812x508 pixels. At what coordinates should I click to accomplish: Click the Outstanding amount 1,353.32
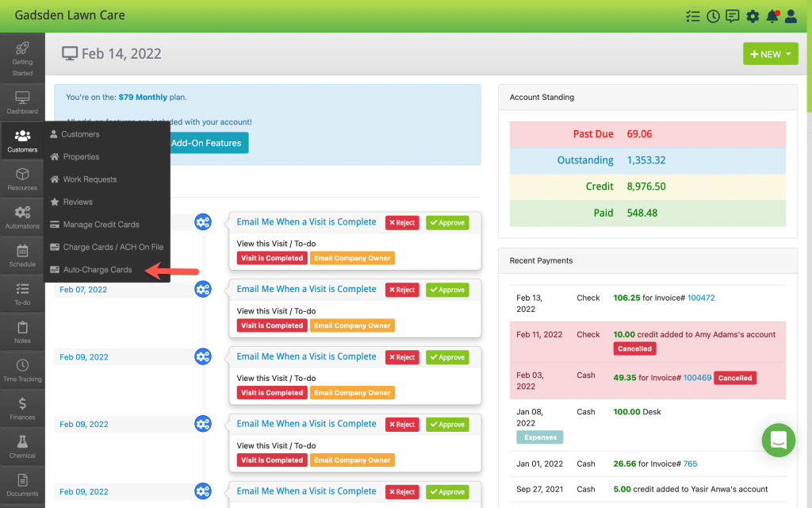[645, 160]
